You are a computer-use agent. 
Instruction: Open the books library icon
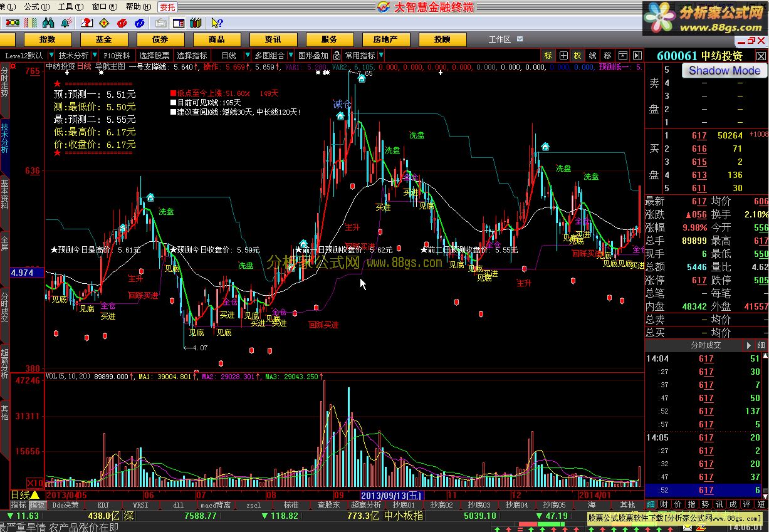coord(196,23)
